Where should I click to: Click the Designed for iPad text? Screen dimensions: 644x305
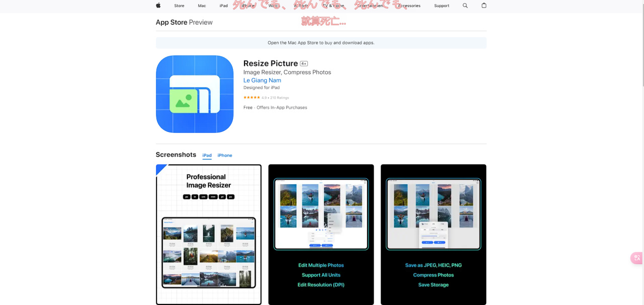pyautogui.click(x=262, y=88)
